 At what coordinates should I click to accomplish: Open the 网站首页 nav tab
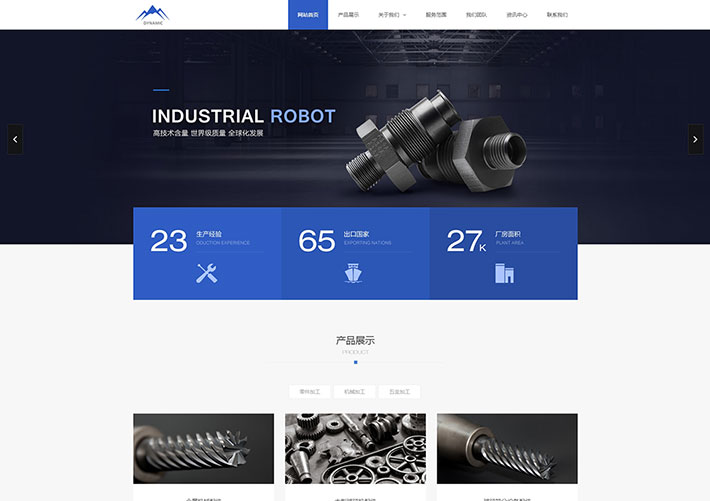(308, 15)
